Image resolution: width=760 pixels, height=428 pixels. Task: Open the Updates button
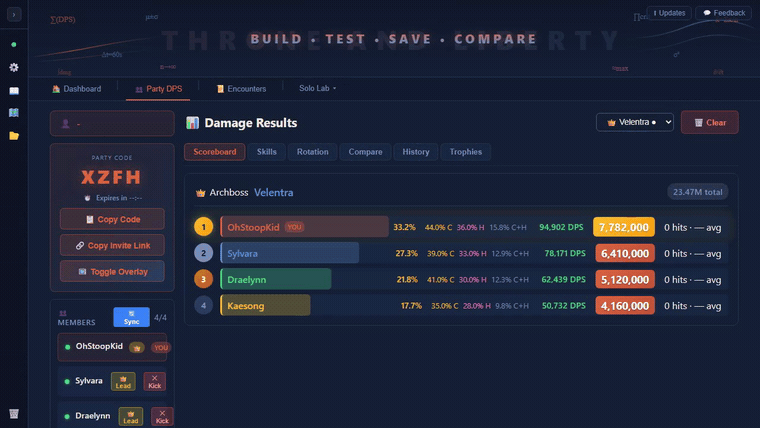[x=669, y=13]
